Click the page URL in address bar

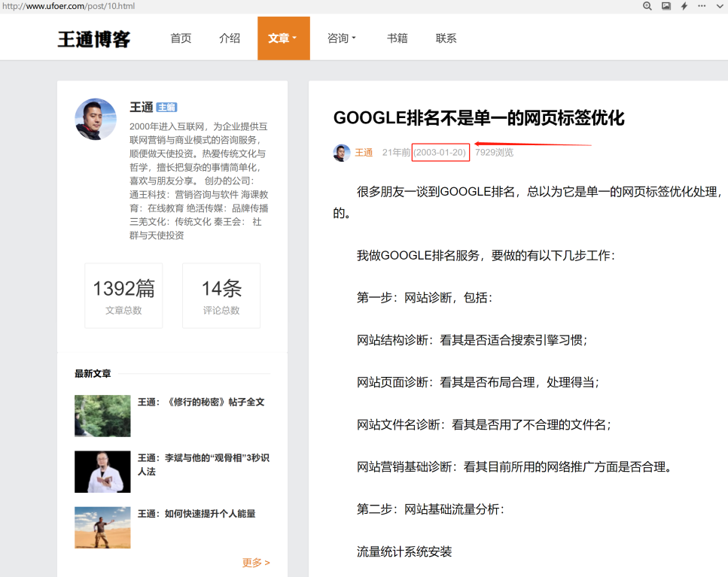[x=69, y=6]
